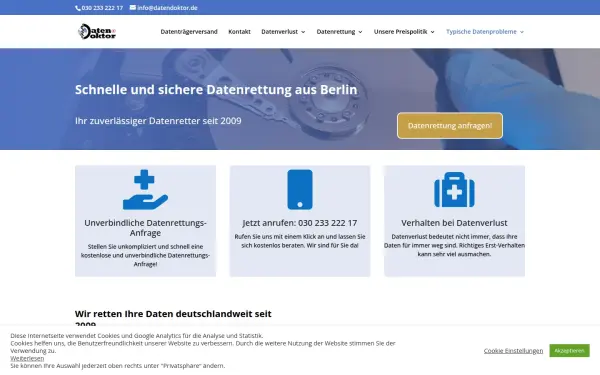Click the envelope email icon
This screenshot has height=375, width=600.
tap(133, 7)
